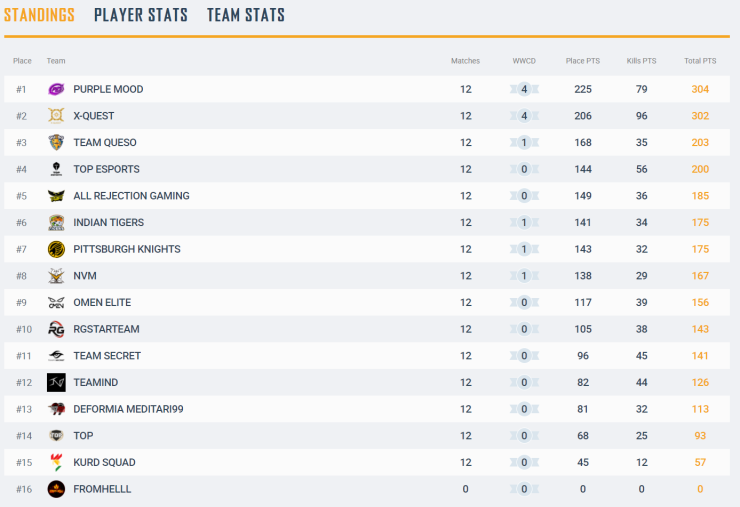Click the WWCD column header

524,61
